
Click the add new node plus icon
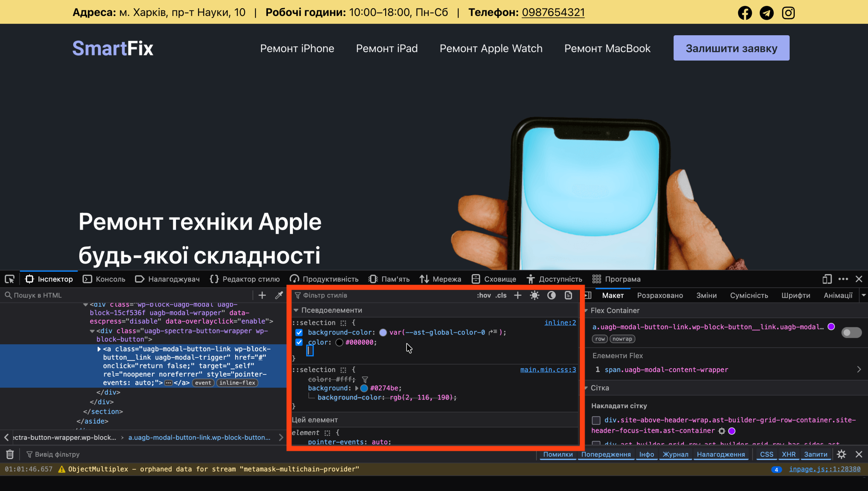(x=262, y=295)
